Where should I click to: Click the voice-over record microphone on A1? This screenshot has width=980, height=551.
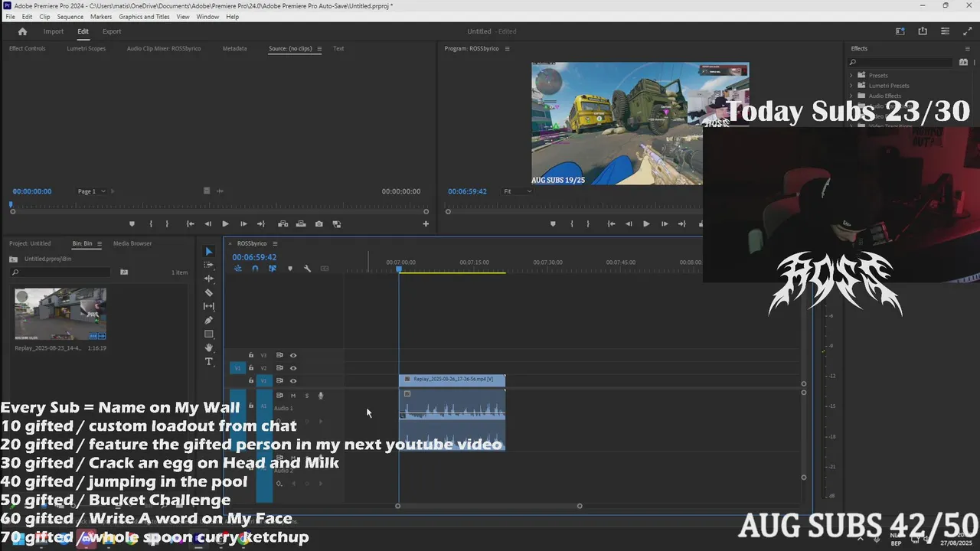coord(321,396)
